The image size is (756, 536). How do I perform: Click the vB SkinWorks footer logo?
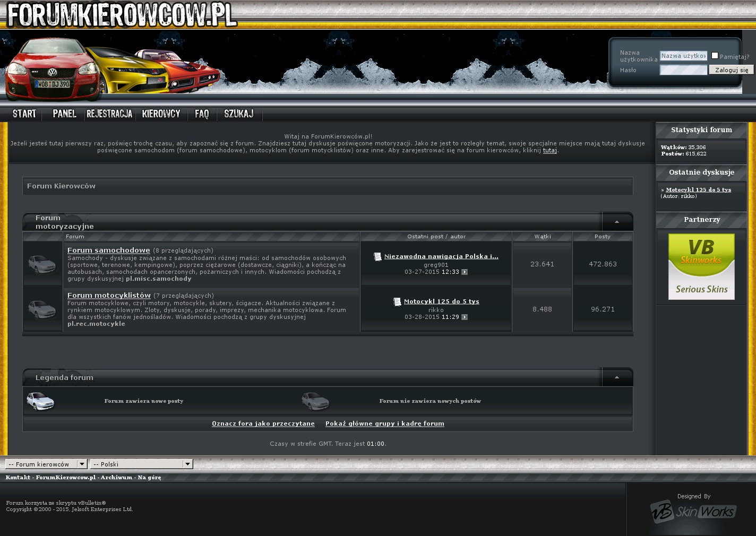click(693, 511)
